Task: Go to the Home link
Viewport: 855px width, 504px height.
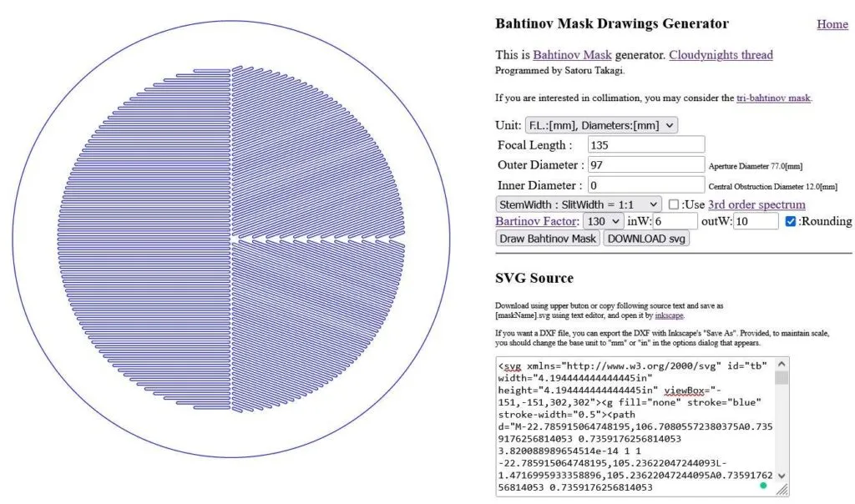Action: 832,24
